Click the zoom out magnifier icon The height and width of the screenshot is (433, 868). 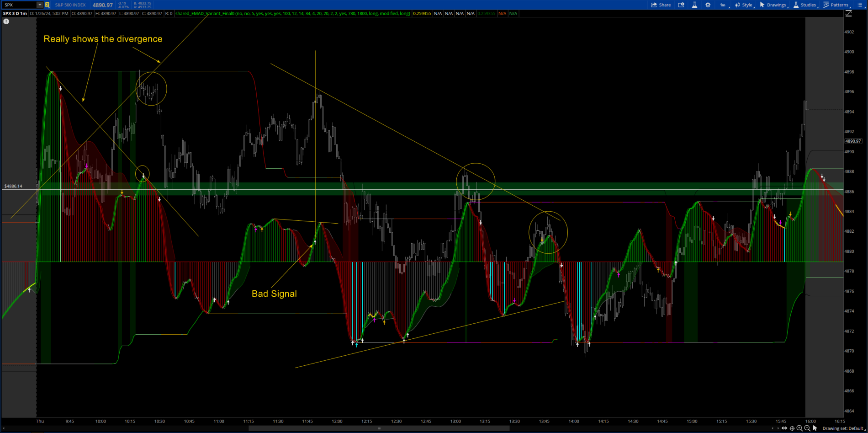(x=807, y=428)
